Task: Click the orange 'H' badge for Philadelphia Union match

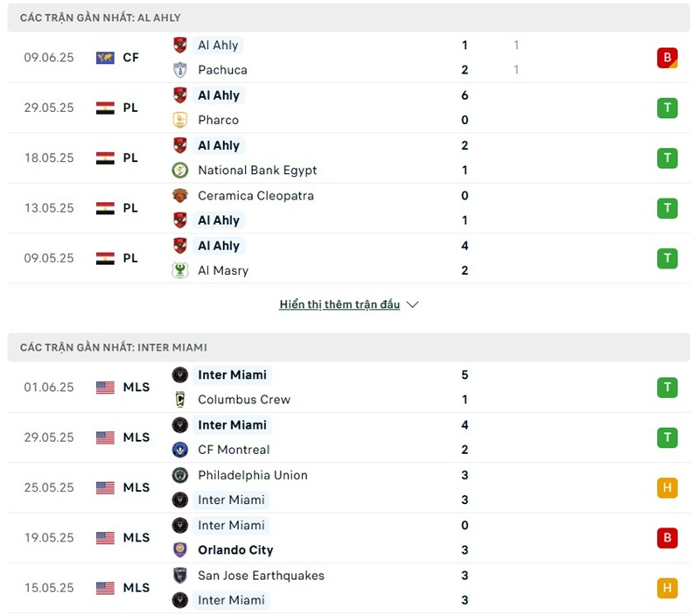Action: pos(668,487)
